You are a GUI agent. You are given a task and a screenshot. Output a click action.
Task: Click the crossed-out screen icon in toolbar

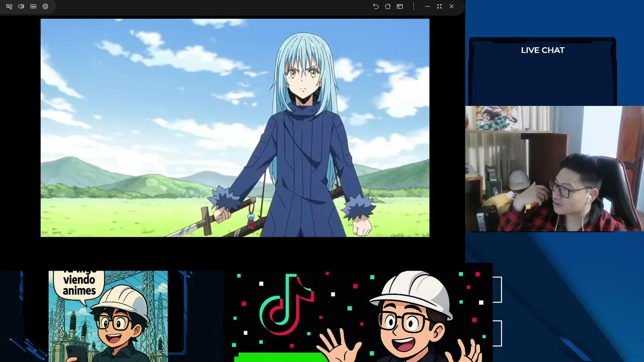(x=9, y=7)
